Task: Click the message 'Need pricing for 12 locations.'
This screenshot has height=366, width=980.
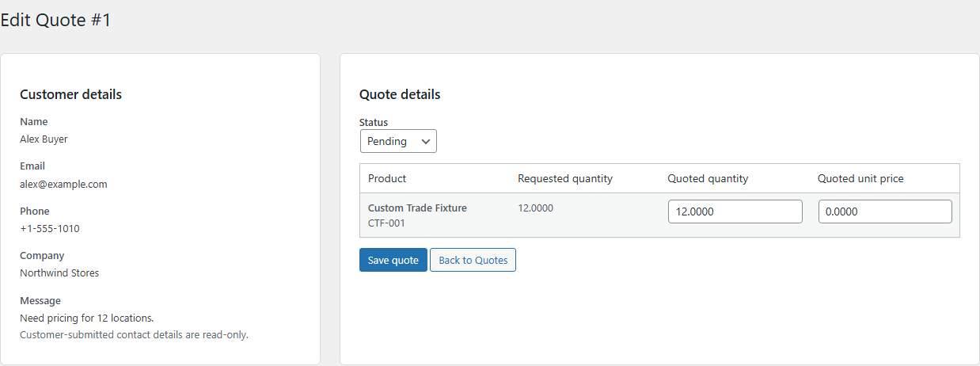Action: click(x=87, y=318)
